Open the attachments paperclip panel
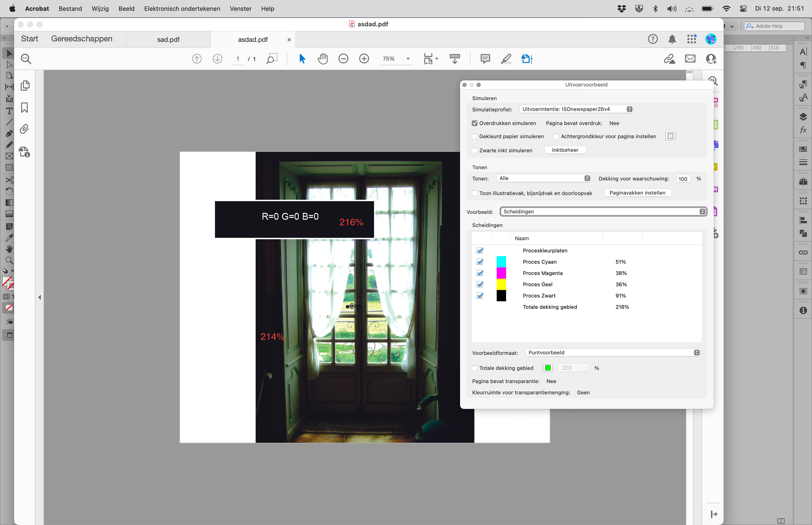812x525 pixels. [x=24, y=129]
